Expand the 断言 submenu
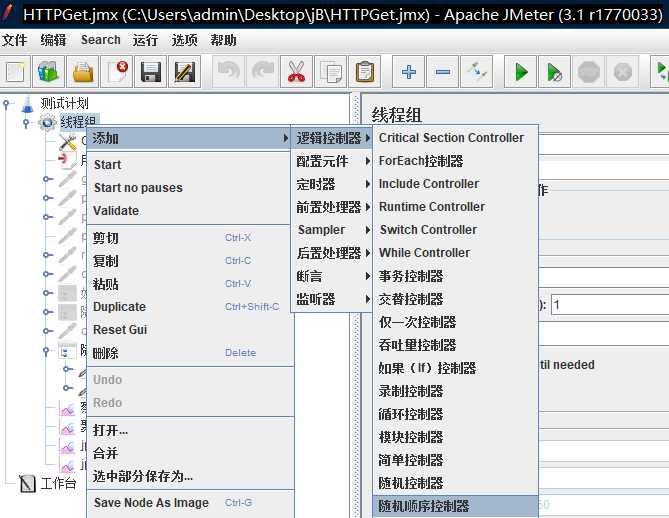The image size is (669, 518). [332, 276]
